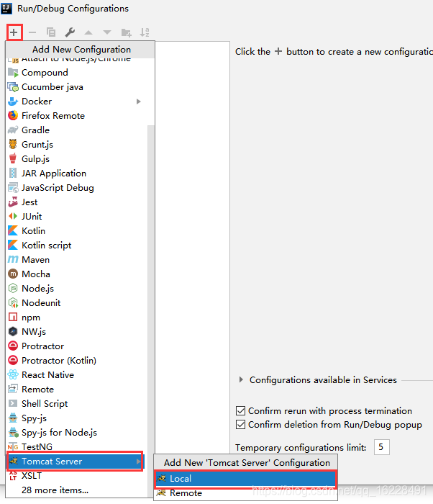This screenshot has width=433, height=504.
Task: Click the Gradle elephant icon
Action: [x=13, y=130]
